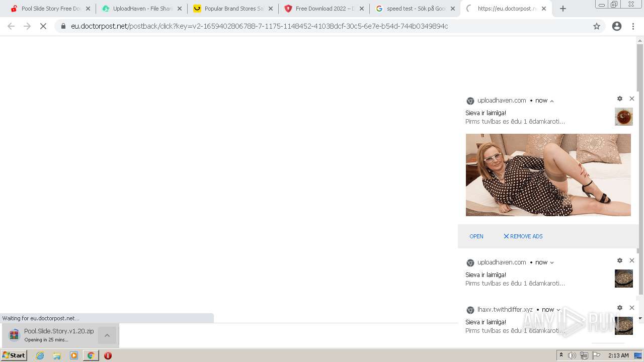Open the volume speaker tray icon
The image size is (644, 362).
click(x=572, y=355)
